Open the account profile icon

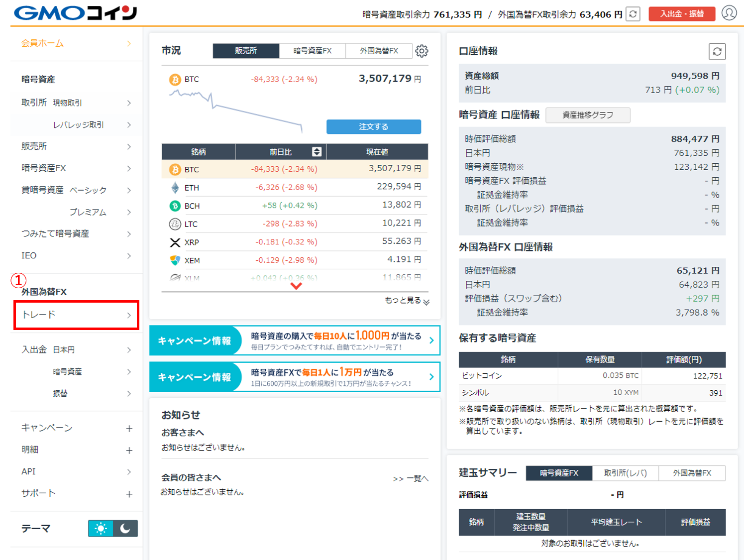tap(729, 13)
